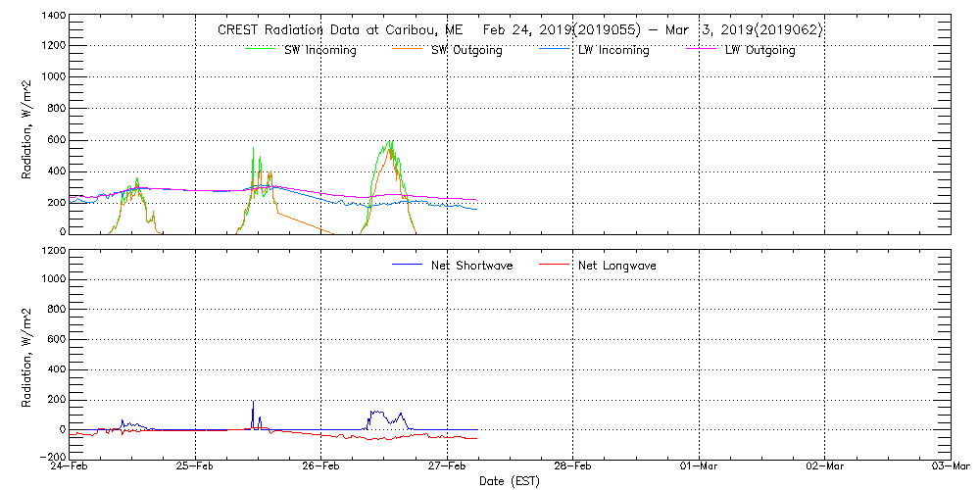Click the top chart's vertical Radiation axis title
The height and width of the screenshot is (490, 980).
27,125
